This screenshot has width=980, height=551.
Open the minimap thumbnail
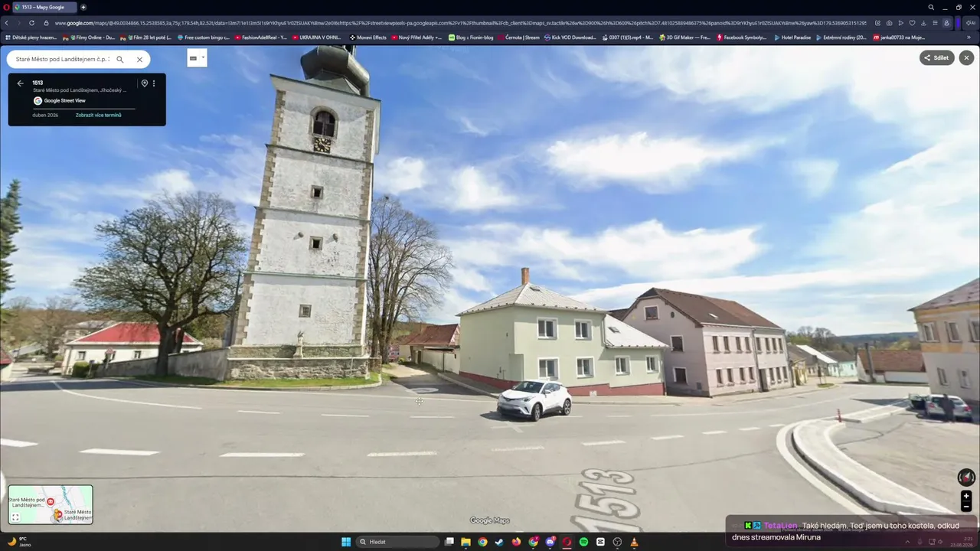51,504
